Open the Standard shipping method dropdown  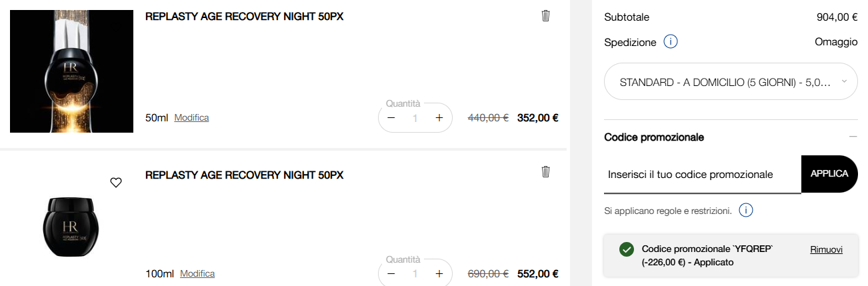point(731,82)
